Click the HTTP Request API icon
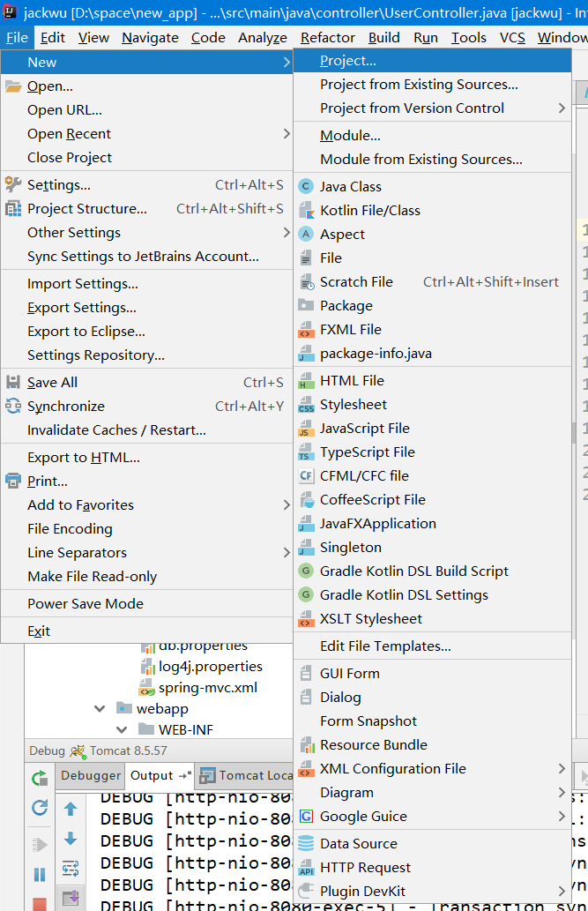The width and height of the screenshot is (588, 911). tap(306, 868)
